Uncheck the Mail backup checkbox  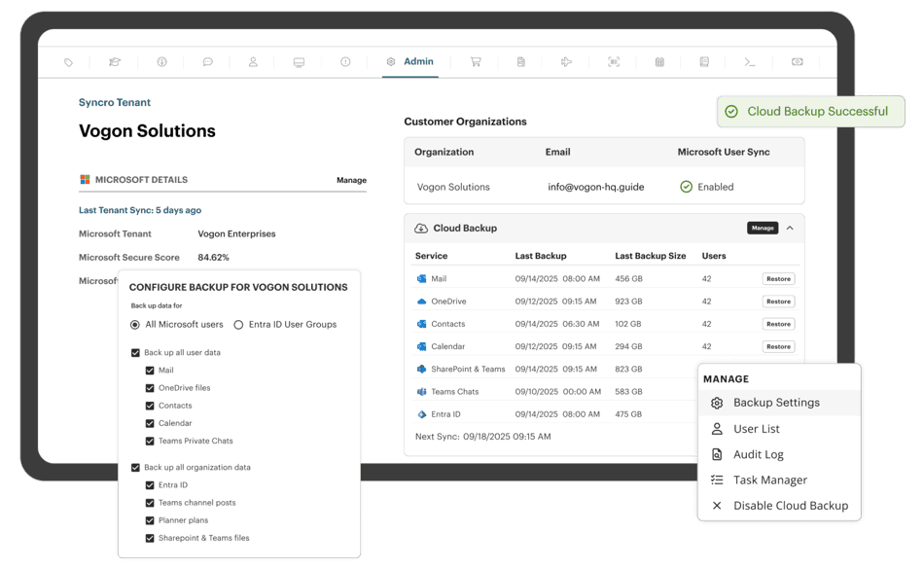pyautogui.click(x=150, y=371)
